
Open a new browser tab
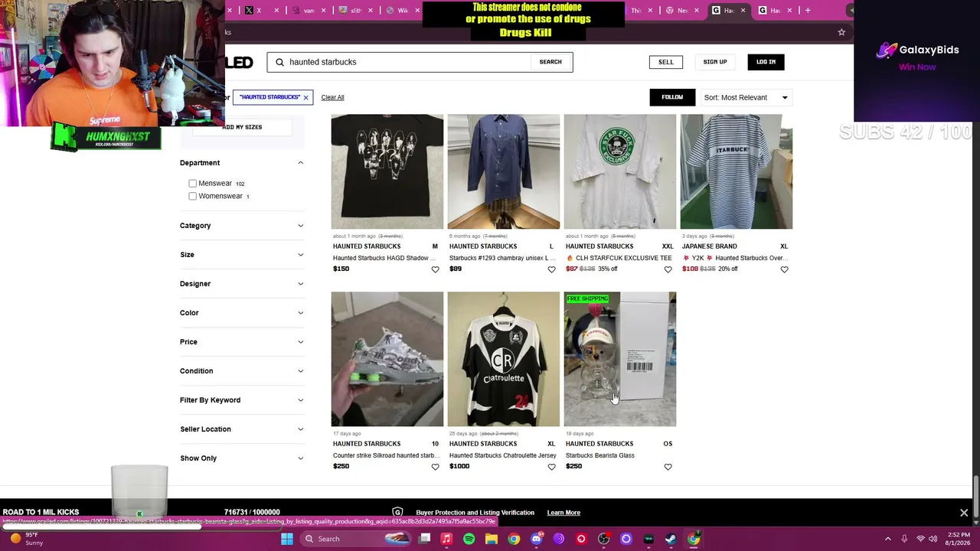point(808,10)
